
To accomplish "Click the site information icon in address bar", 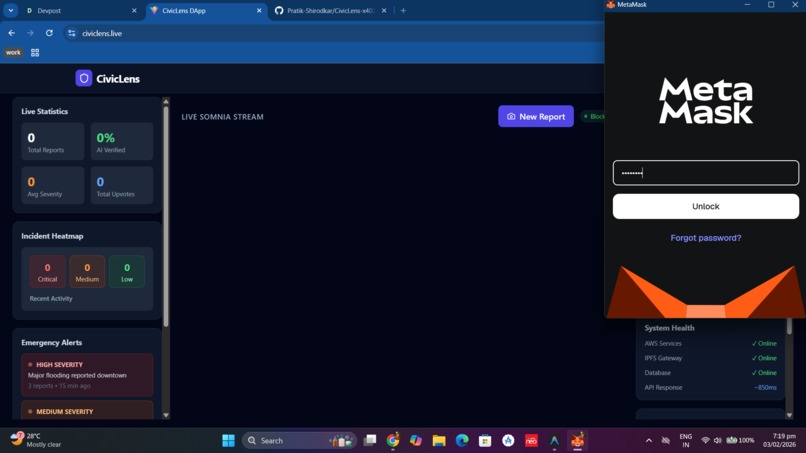I will pyautogui.click(x=71, y=33).
